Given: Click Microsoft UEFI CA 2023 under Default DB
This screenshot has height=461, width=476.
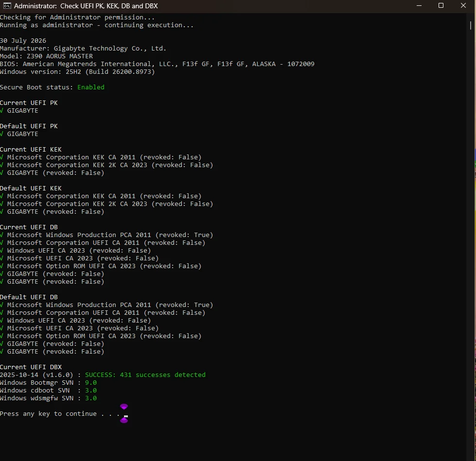Looking at the screenshot, I should tap(83, 328).
